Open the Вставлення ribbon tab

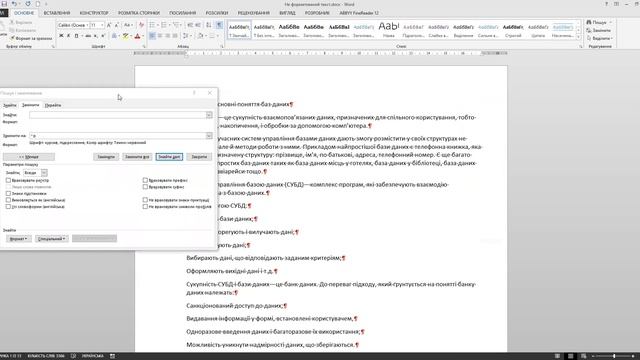click(x=57, y=13)
